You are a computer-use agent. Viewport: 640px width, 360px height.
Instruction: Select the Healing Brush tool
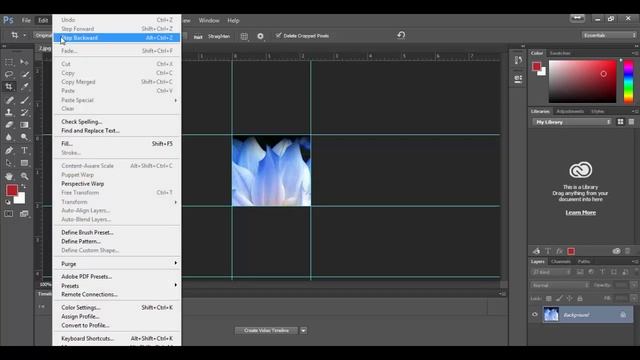coord(9,100)
